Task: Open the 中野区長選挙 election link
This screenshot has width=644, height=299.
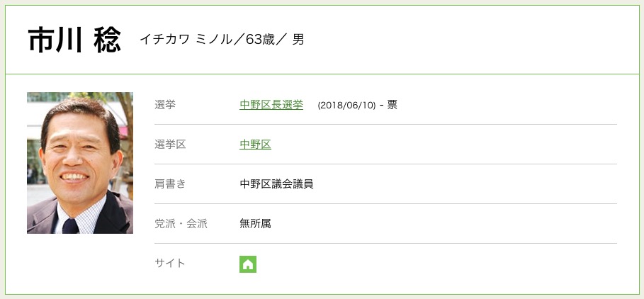Action: pos(271,105)
